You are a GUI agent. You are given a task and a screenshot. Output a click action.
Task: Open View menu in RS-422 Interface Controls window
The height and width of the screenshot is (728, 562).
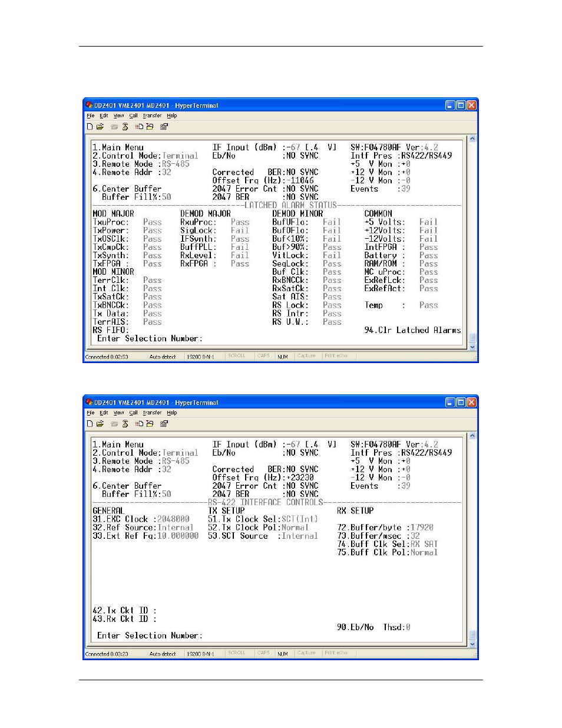119,413
